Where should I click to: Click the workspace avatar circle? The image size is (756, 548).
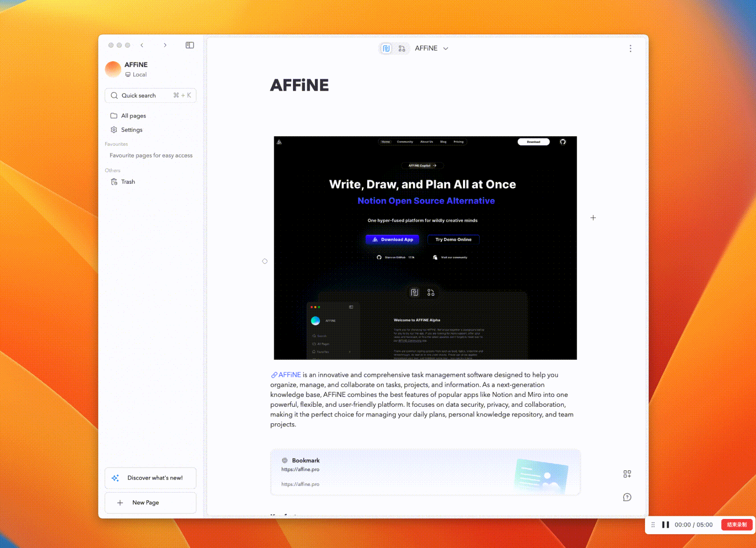coord(113,69)
